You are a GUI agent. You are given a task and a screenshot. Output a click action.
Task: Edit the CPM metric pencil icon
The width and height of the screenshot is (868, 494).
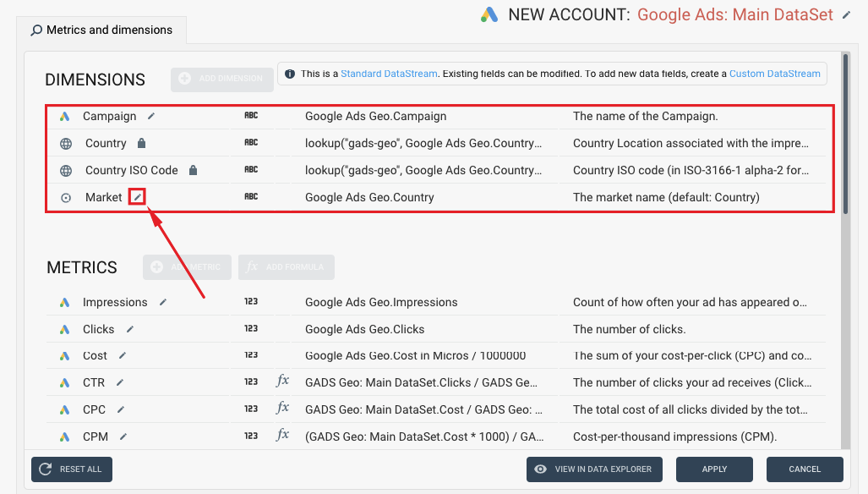tap(123, 437)
